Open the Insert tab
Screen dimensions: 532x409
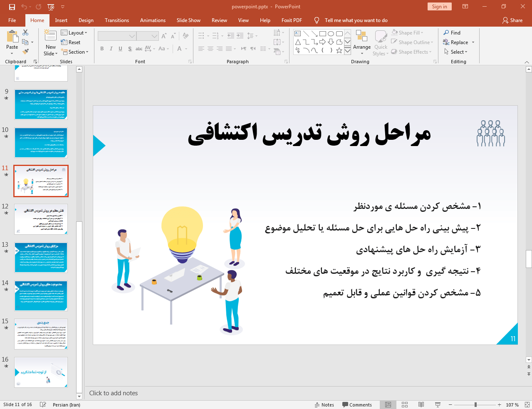[x=61, y=20]
